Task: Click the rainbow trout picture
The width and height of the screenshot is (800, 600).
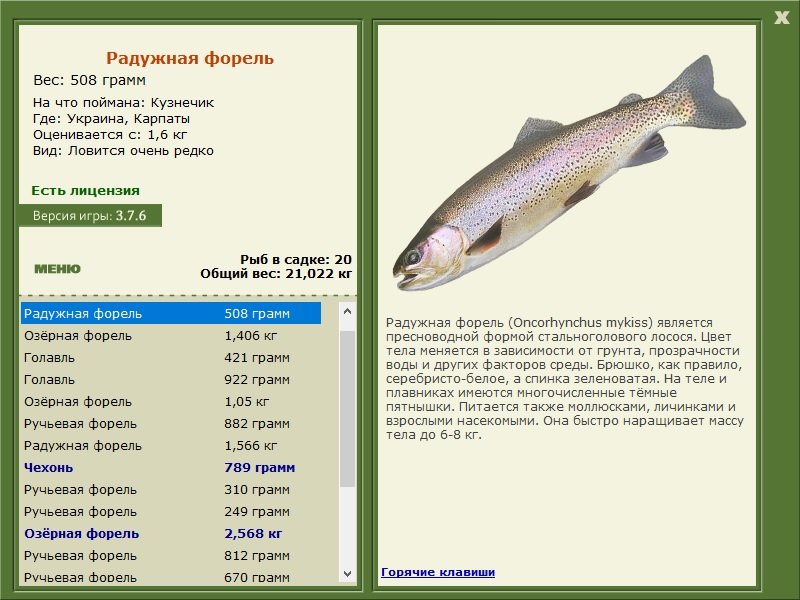Action: click(569, 173)
